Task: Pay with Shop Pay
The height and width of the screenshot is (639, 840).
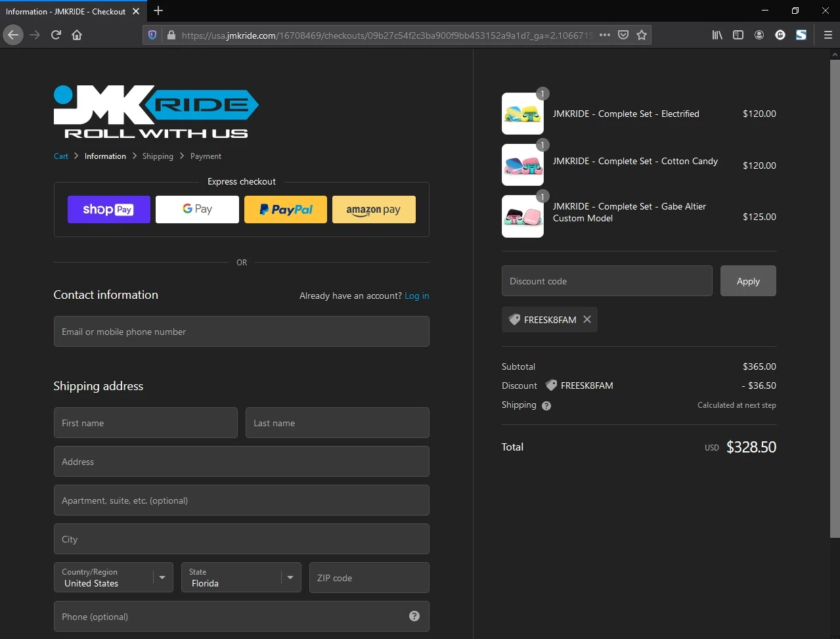Action: tap(109, 209)
